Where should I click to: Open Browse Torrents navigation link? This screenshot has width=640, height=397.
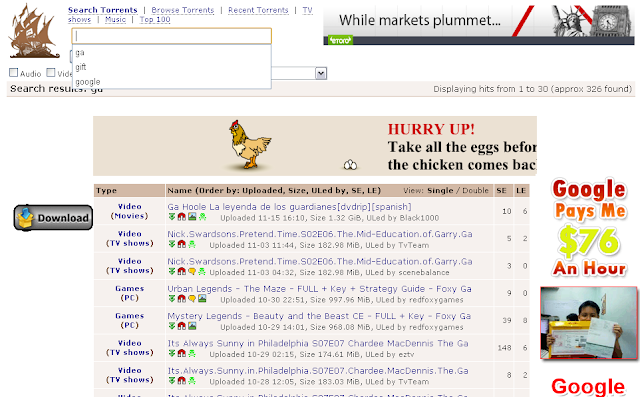click(x=182, y=10)
